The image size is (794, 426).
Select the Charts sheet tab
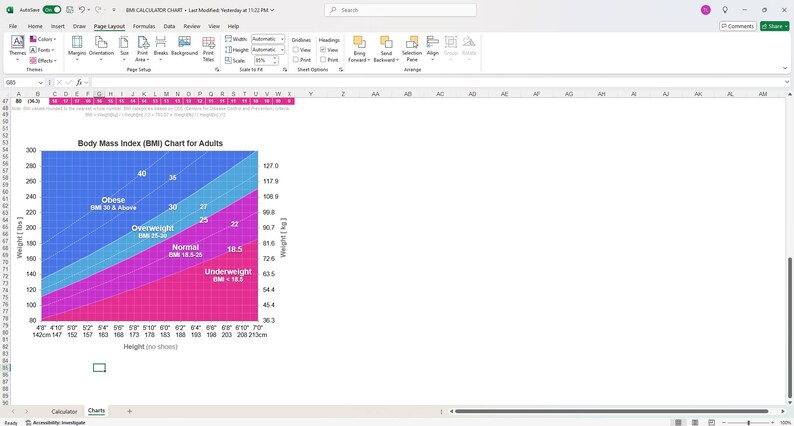click(96, 411)
